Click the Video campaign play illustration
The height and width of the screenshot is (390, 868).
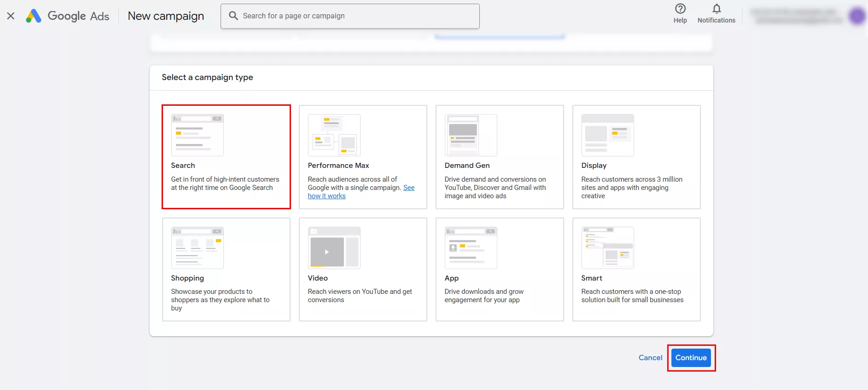pos(334,248)
